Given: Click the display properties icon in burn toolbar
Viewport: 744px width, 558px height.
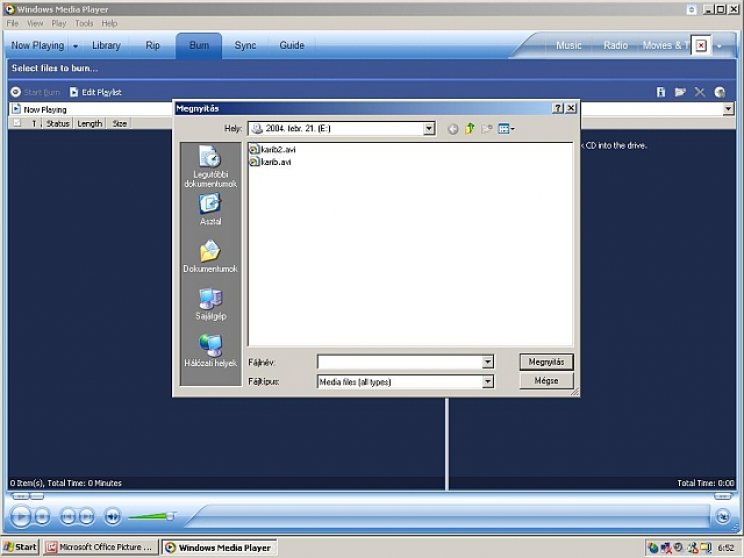Looking at the screenshot, I should tap(660, 92).
